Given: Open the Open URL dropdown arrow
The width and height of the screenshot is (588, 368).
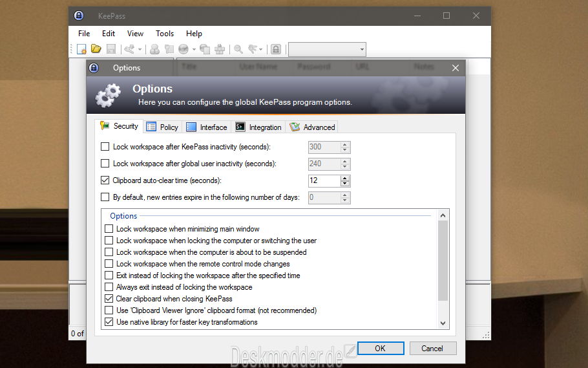Looking at the screenshot, I should (x=194, y=50).
